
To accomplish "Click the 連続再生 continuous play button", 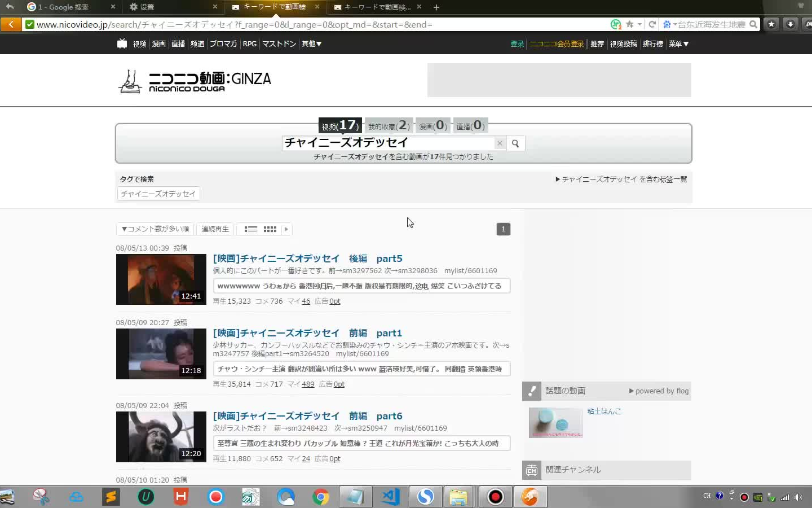I will pos(215,229).
